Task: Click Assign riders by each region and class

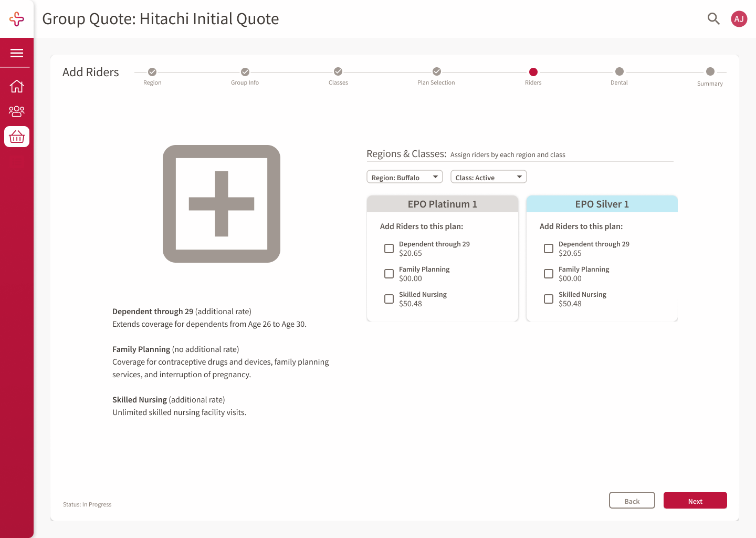Action: pyautogui.click(x=508, y=155)
